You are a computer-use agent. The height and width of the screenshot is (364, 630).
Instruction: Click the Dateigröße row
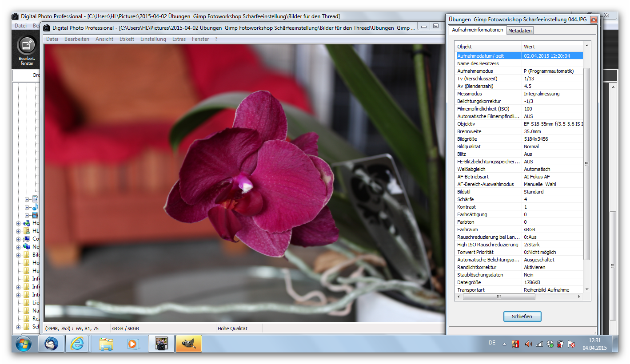coord(519,282)
